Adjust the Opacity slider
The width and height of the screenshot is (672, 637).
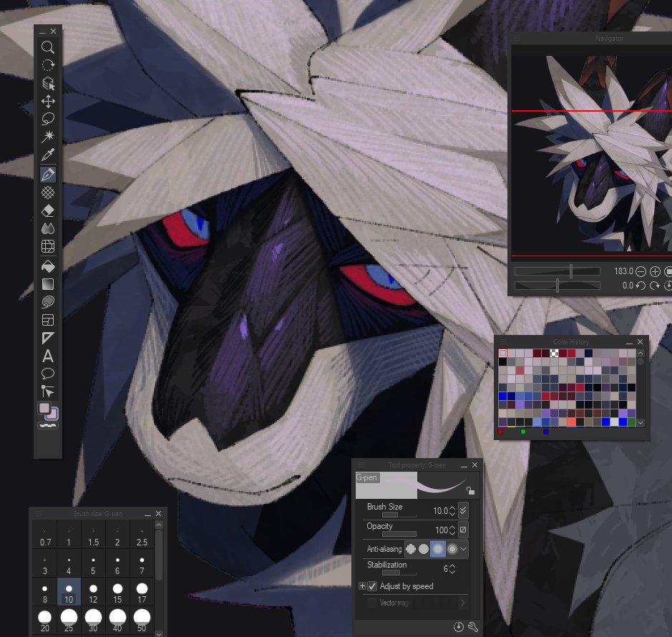coord(399,534)
